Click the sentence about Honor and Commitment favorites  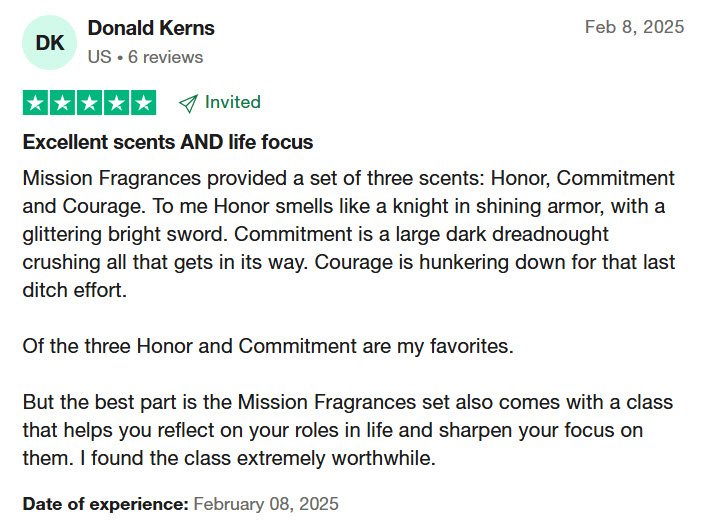[268, 346]
